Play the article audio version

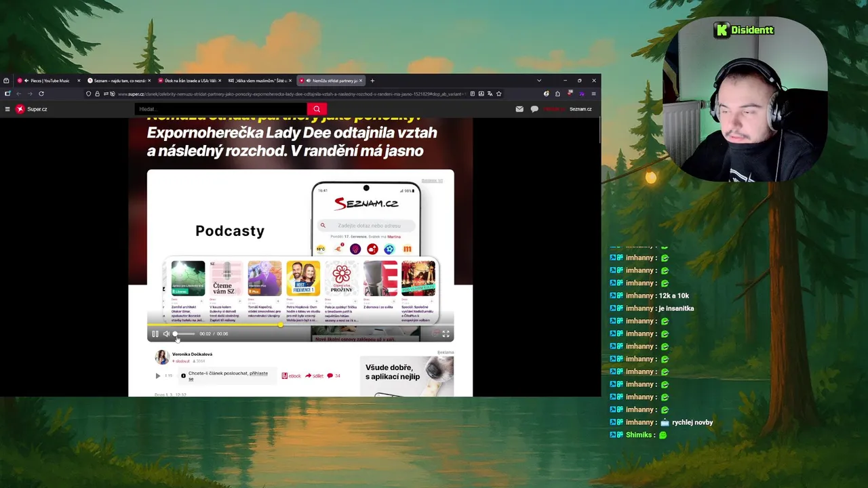pyautogui.click(x=158, y=375)
